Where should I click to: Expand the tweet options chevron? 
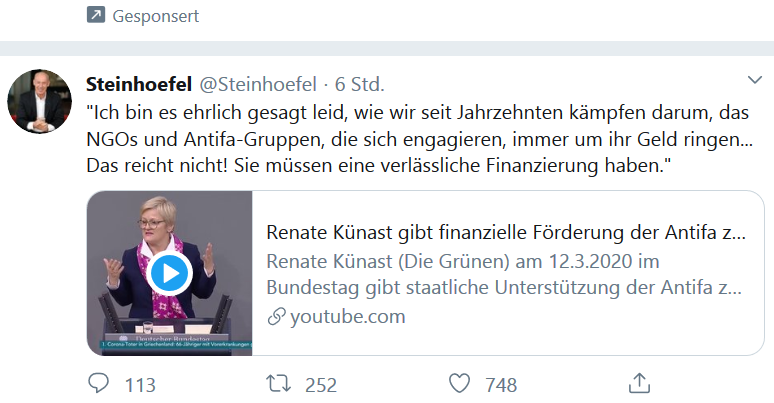[x=755, y=80]
